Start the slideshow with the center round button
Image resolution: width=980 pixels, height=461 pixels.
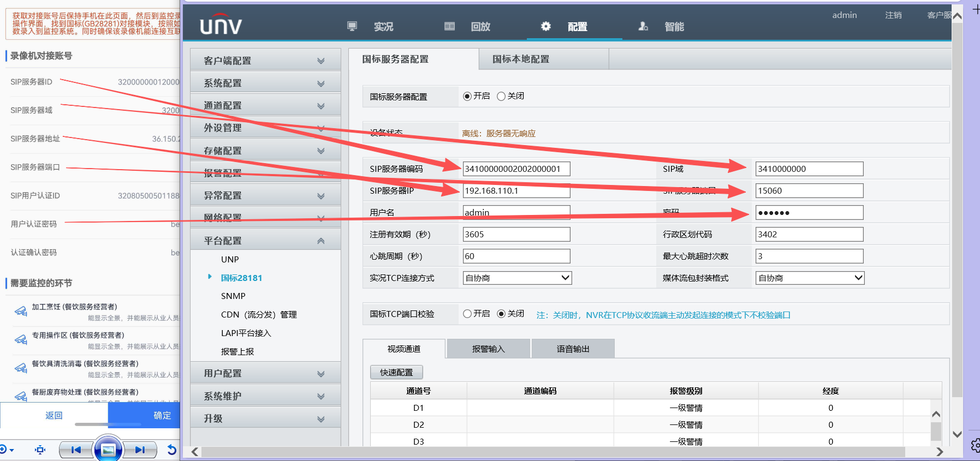point(108,450)
